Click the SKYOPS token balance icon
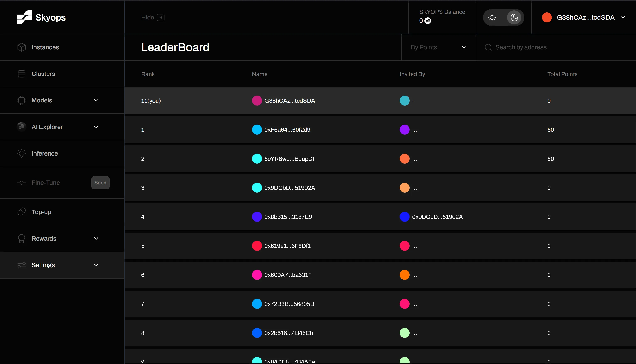The width and height of the screenshot is (636, 364). (x=428, y=21)
